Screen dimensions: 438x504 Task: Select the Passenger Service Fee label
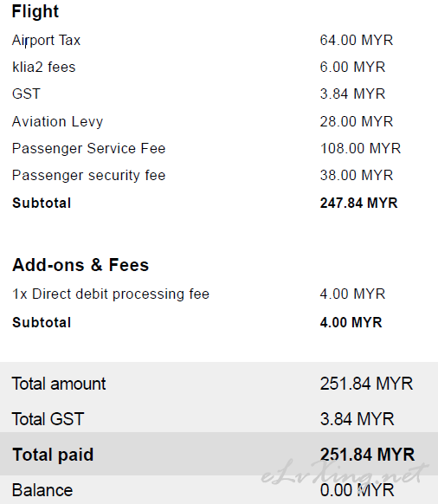point(88,149)
